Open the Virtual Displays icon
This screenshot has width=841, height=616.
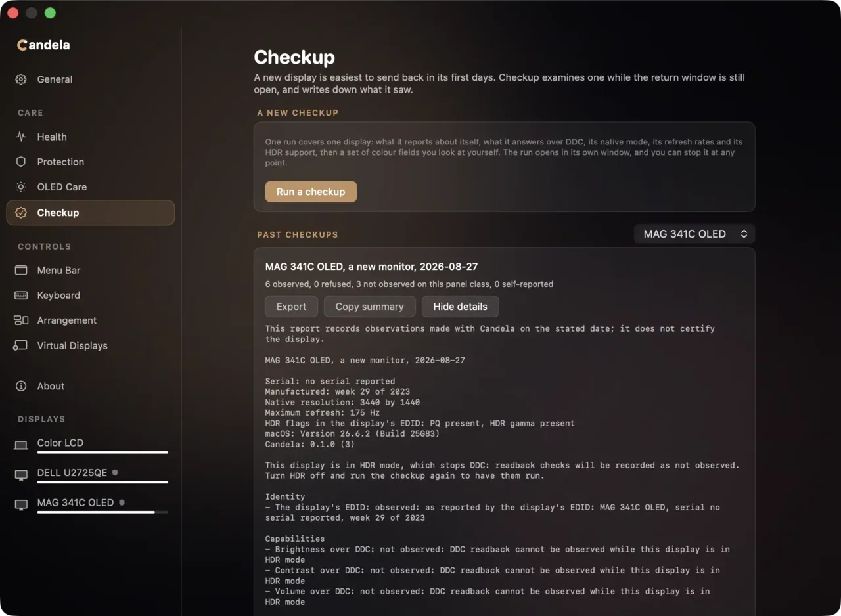pos(21,345)
